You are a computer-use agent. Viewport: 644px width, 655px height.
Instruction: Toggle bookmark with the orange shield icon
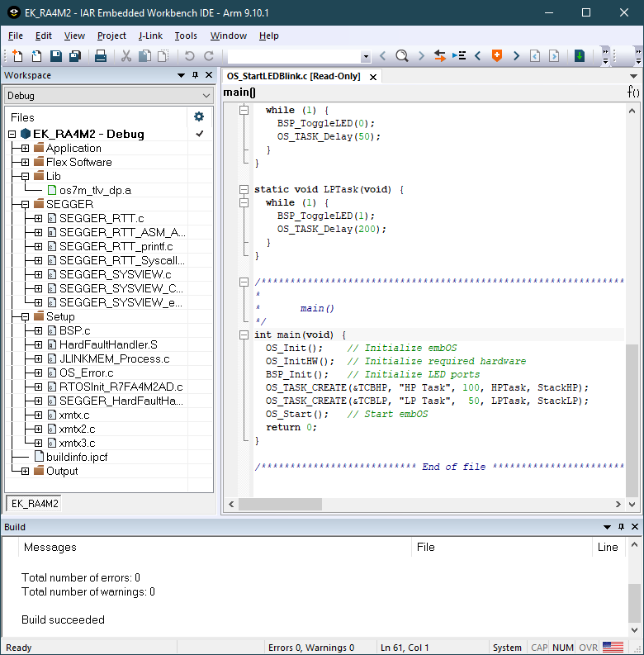pos(496,56)
